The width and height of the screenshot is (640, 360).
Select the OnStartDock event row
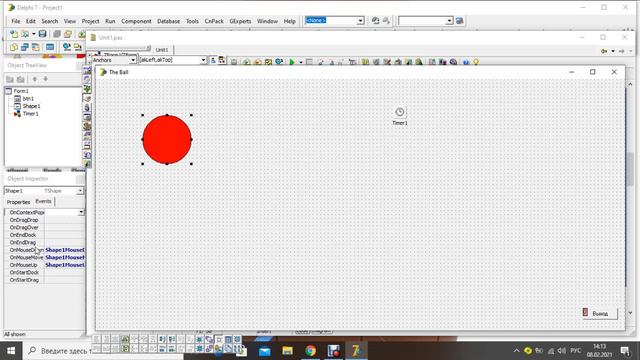pos(44,272)
